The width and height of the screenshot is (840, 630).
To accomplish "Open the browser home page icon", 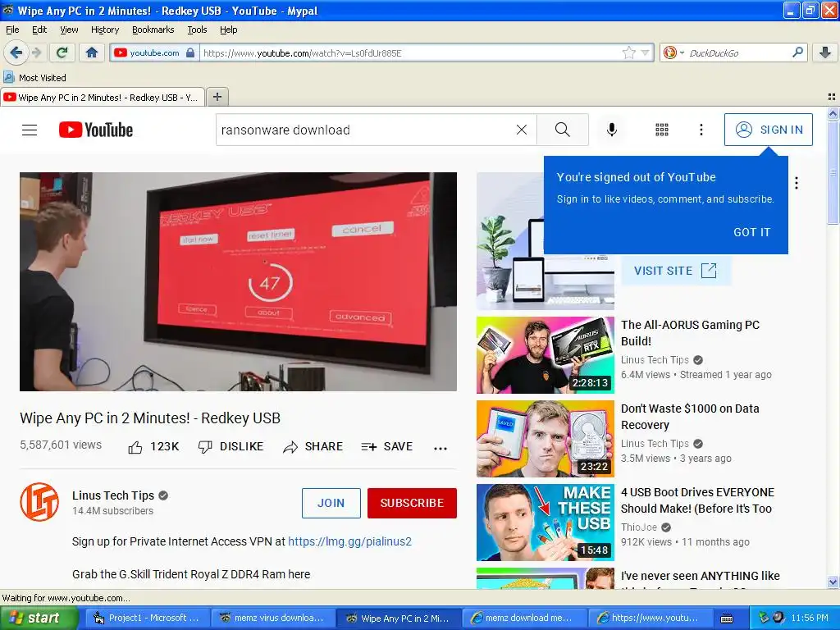I will click(x=92, y=52).
